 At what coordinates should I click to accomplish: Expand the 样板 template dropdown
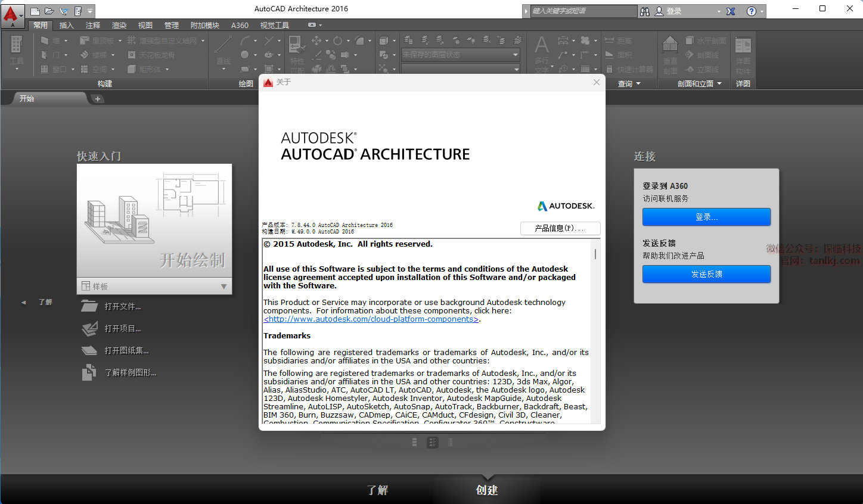223,287
